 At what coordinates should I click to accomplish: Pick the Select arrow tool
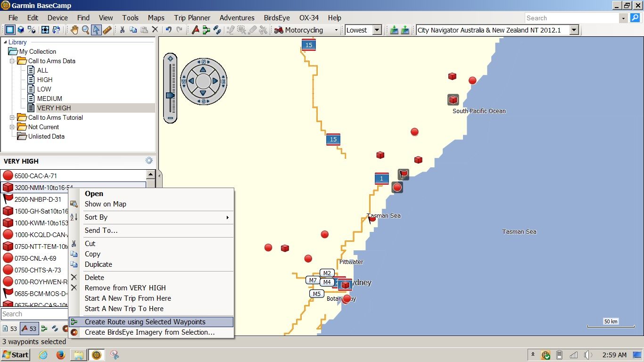[x=96, y=30]
